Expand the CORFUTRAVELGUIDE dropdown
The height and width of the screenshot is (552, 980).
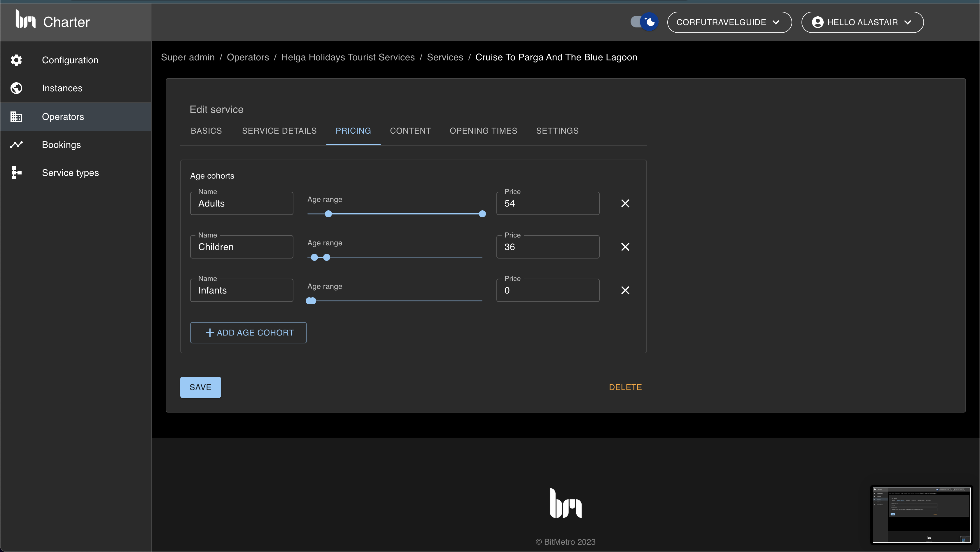point(729,22)
